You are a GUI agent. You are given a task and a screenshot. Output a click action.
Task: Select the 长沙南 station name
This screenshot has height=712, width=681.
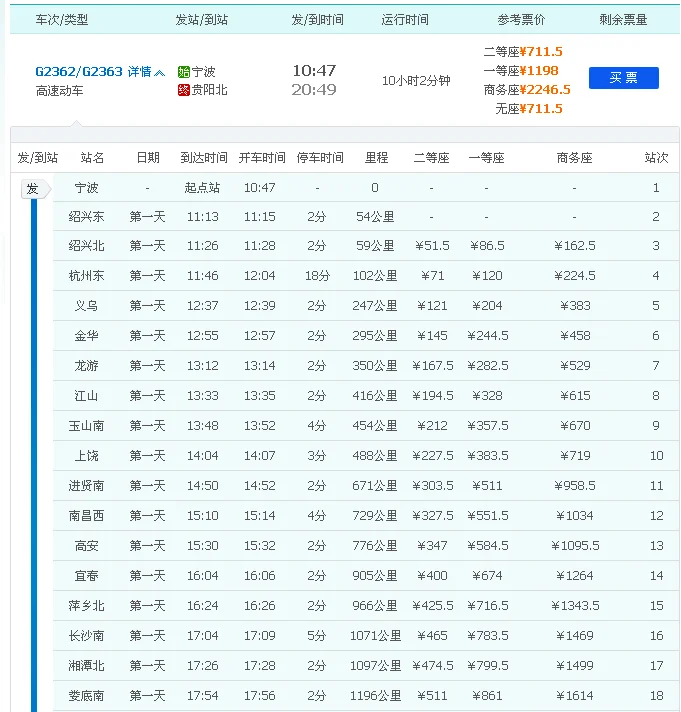86,635
